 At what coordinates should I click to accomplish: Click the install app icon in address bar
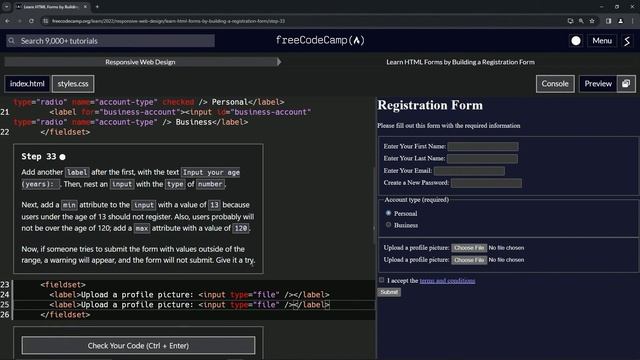click(570, 21)
